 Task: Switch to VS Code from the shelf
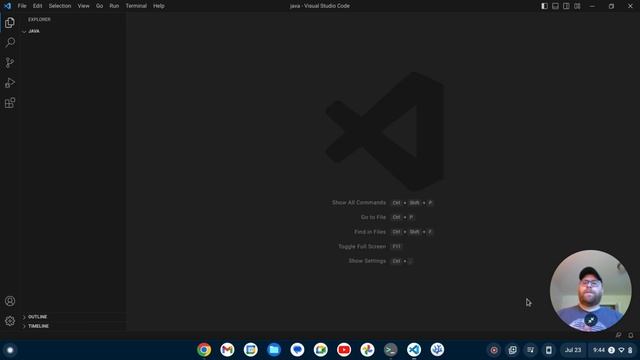pyautogui.click(x=414, y=350)
